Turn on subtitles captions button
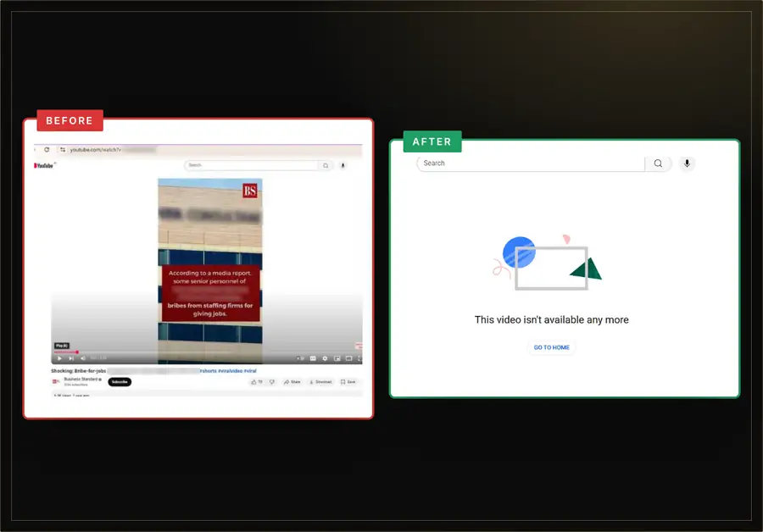This screenshot has height=532, width=763. tap(313, 358)
